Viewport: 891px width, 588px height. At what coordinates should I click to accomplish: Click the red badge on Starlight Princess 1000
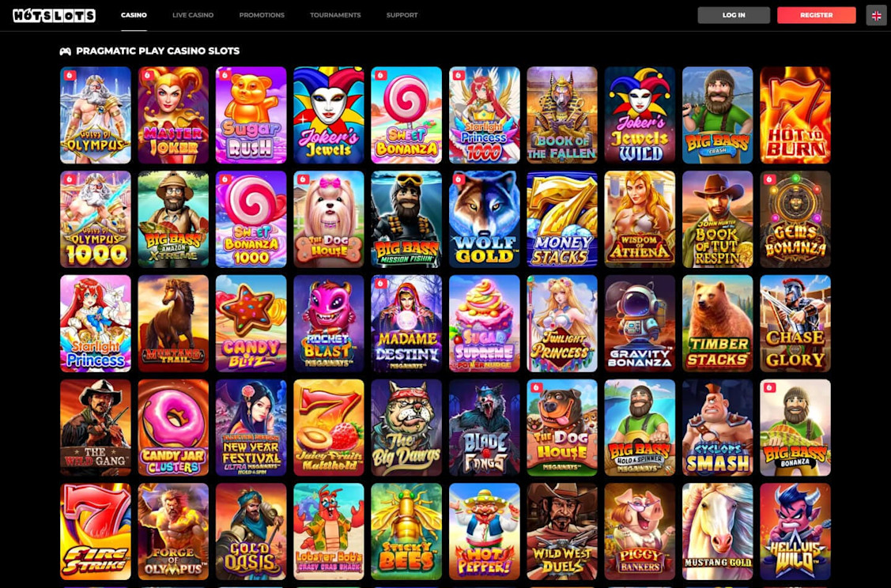459,75
